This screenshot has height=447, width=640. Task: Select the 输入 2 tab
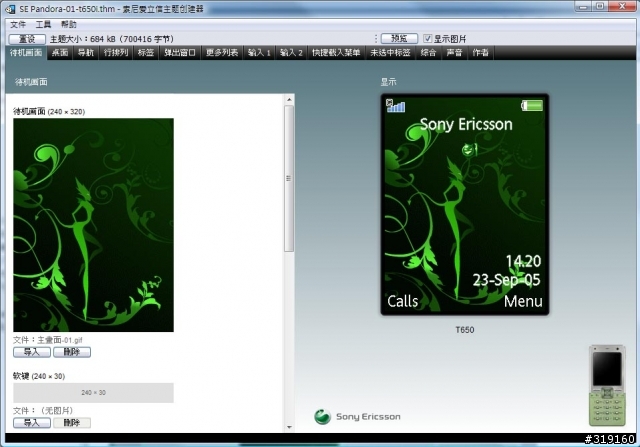[291, 53]
